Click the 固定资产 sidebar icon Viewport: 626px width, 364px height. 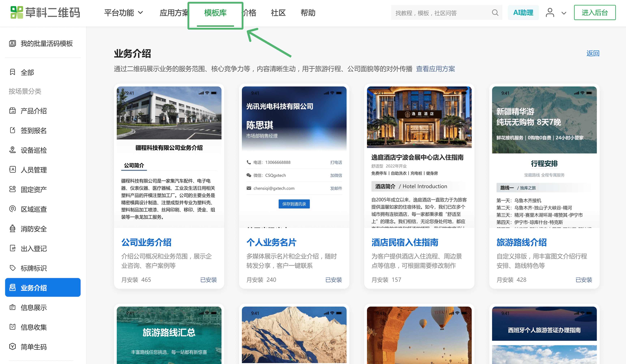tap(12, 189)
